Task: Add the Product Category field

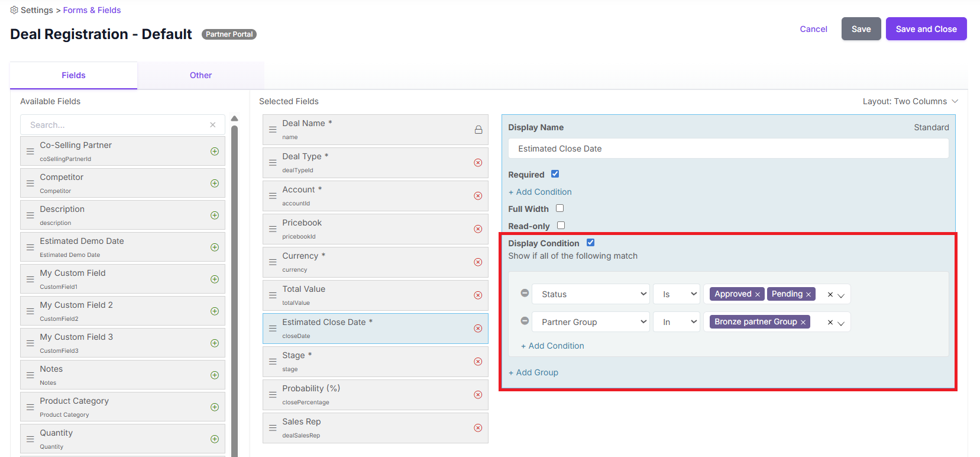Action: (215, 407)
